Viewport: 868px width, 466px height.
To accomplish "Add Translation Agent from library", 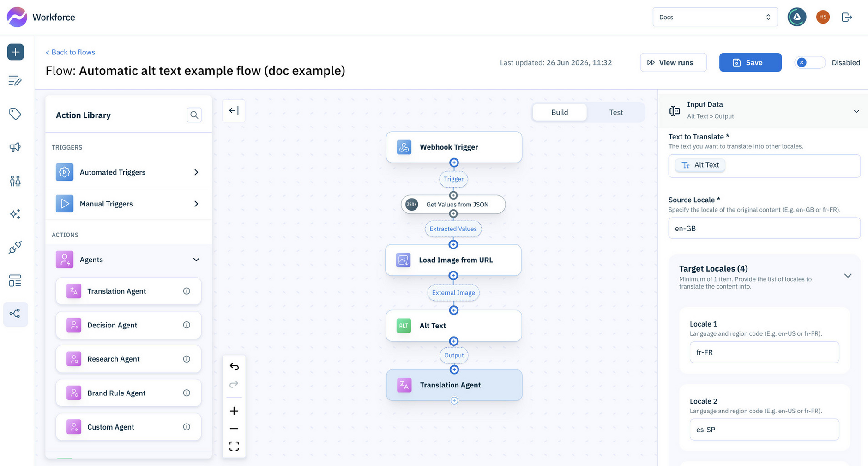I will pos(128,291).
